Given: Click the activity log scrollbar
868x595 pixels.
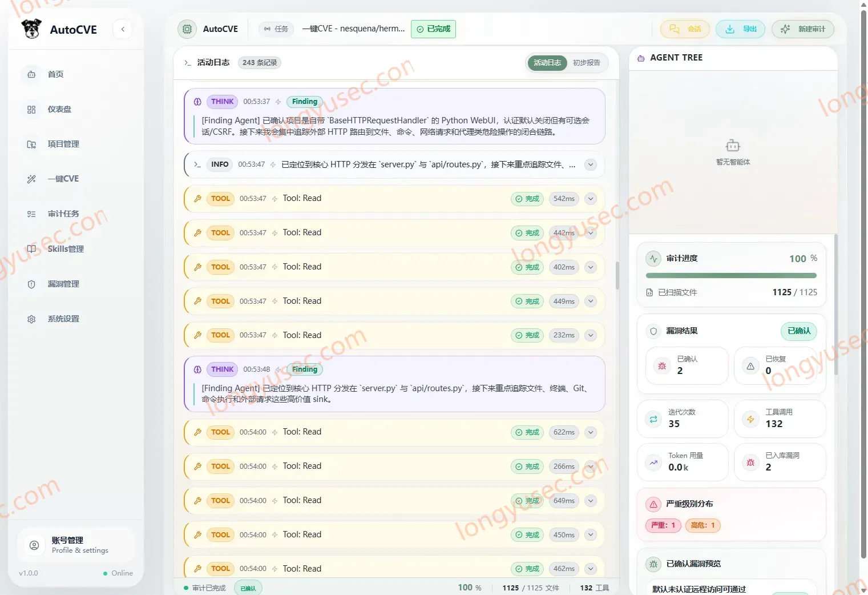Looking at the screenshot, I should tap(617, 276).
